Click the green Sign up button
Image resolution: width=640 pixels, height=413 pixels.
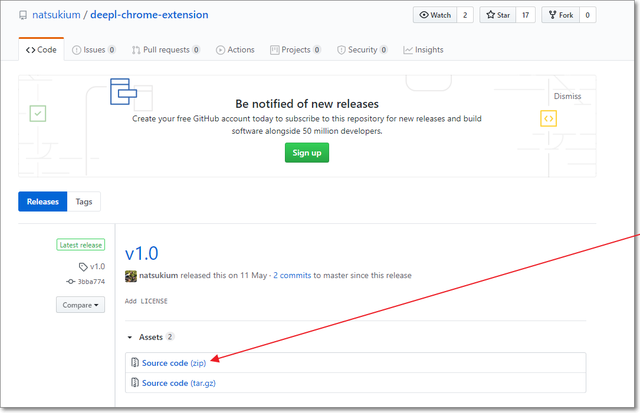click(x=306, y=153)
